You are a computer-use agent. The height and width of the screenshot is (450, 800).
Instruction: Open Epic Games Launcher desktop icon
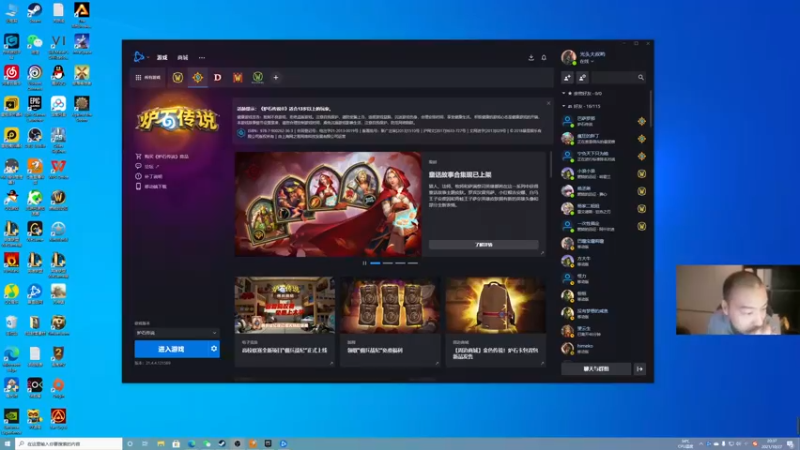pyautogui.click(x=35, y=108)
